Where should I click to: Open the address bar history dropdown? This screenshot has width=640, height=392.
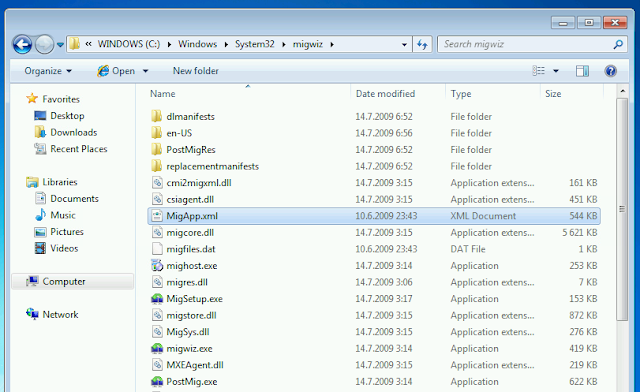coord(404,45)
